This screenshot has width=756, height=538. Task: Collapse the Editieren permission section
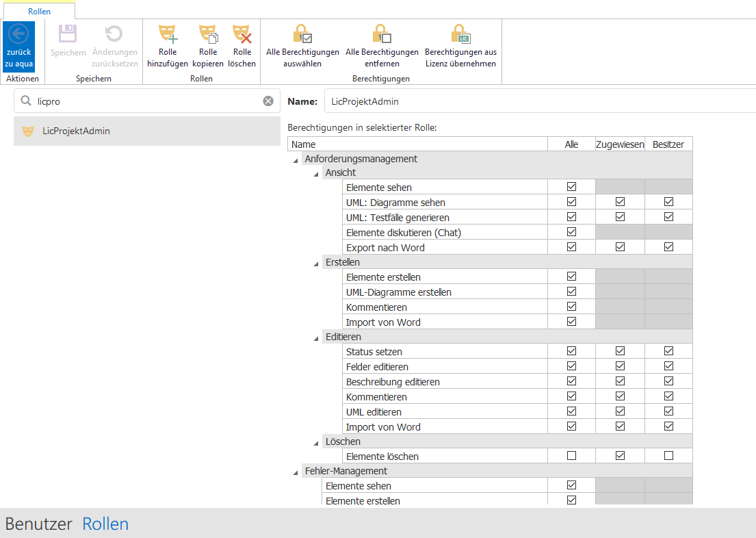(316, 337)
